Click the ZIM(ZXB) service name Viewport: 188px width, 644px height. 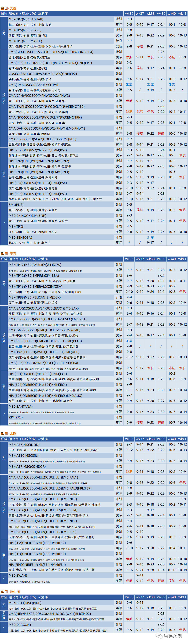click(16, 417)
